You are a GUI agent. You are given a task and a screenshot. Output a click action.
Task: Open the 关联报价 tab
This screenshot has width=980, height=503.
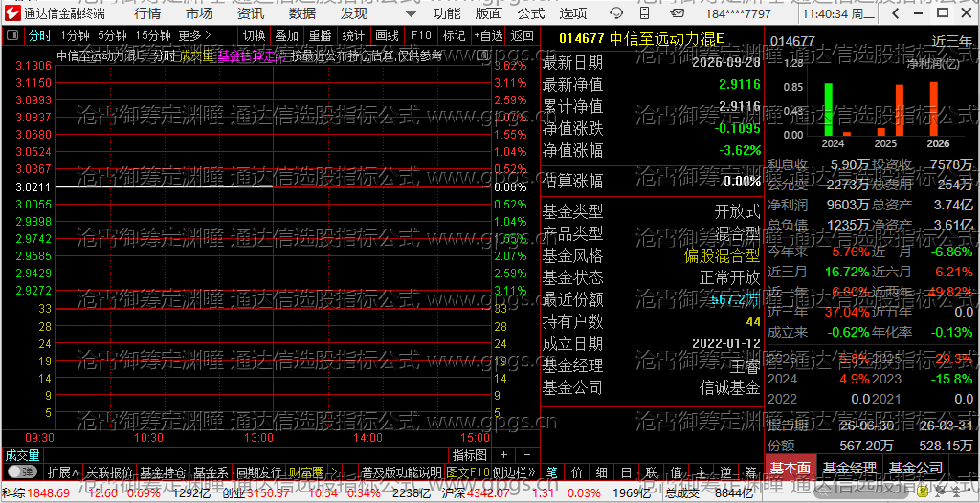(109, 471)
